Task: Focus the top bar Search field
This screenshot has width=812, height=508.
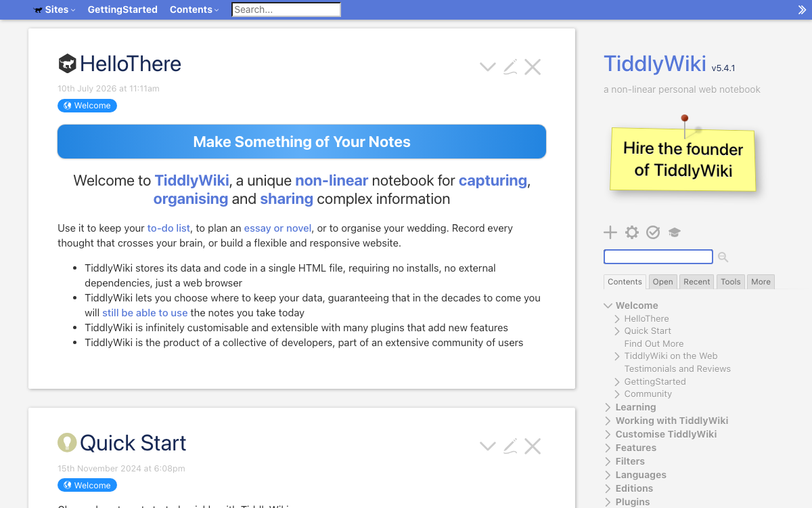Action: 286,9
